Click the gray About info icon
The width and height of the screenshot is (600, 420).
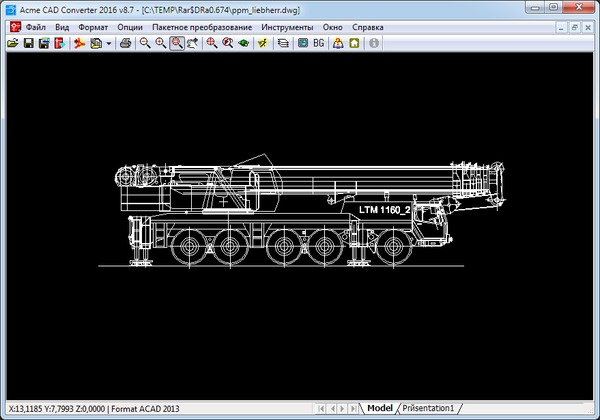(x=374, y=43)
